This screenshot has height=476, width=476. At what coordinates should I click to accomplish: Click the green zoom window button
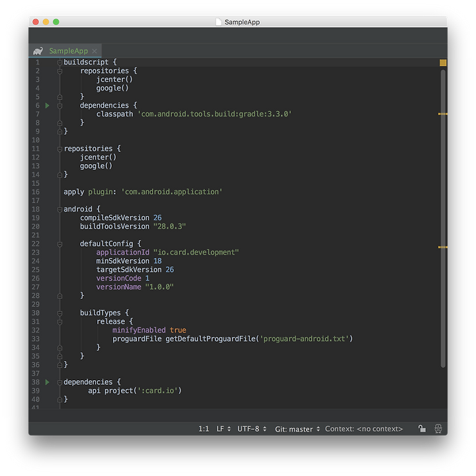click(x=56, y=22)
